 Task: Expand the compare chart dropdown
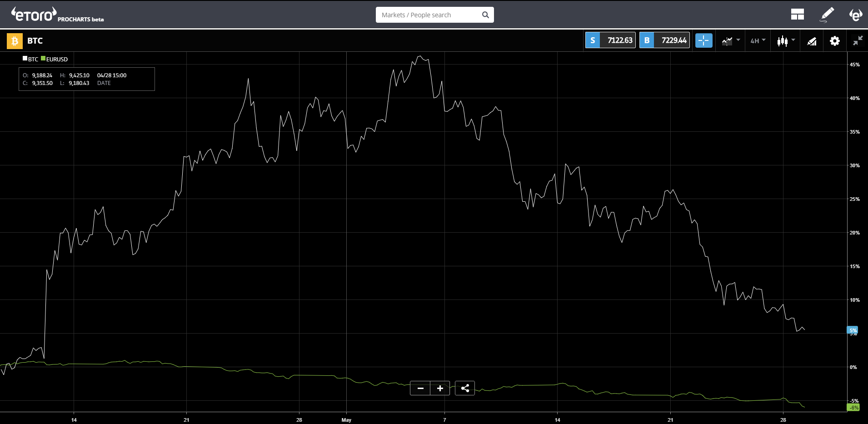tap(731, 41)
